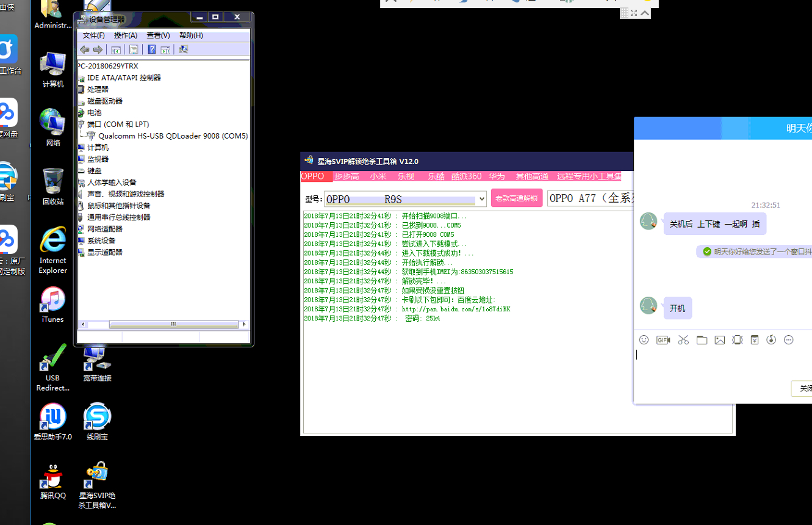Open the 文件(F) menu in Device Manager
Image resolution: width=812 pixels, height=525 pixels.
coord(94,35)
